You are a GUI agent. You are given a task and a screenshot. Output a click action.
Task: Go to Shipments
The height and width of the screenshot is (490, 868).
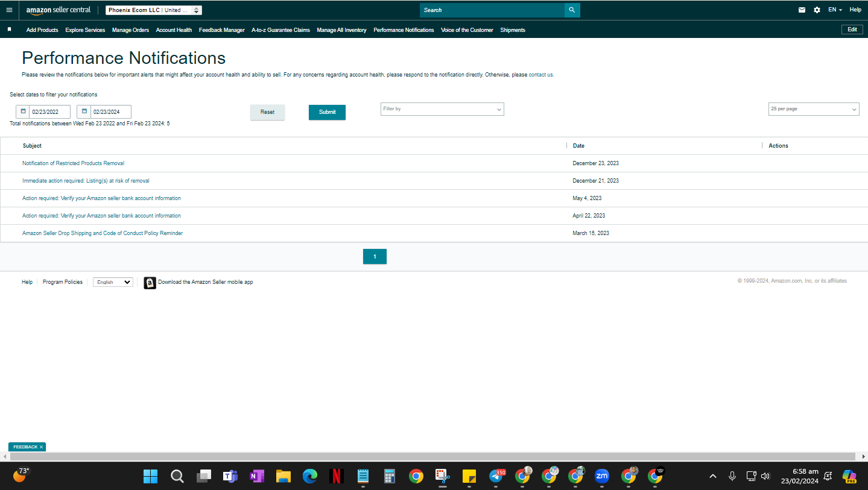[513, 30]
